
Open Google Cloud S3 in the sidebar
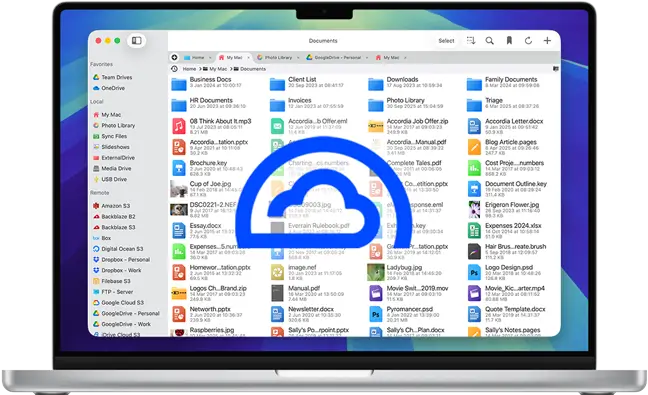point(118,302)
